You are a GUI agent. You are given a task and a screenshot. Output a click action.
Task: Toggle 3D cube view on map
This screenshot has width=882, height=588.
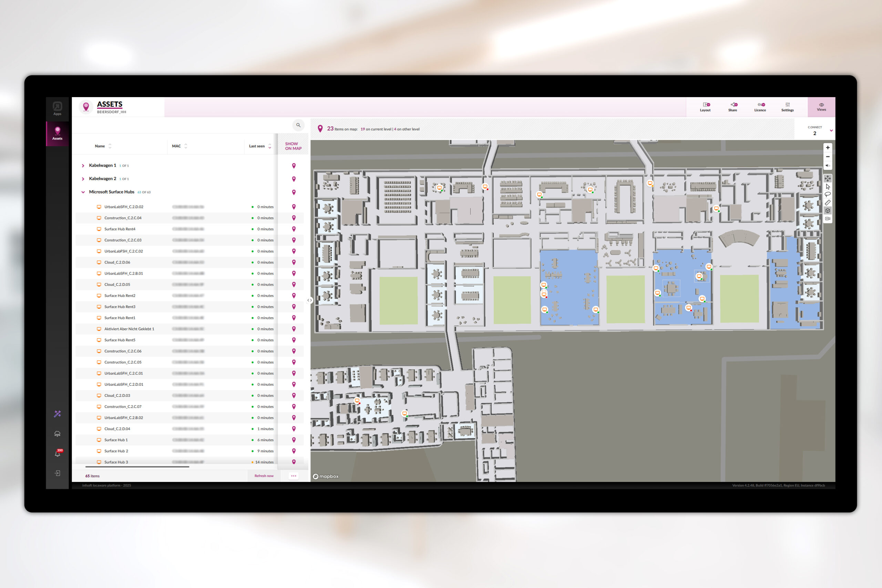(x=828, y=210)
